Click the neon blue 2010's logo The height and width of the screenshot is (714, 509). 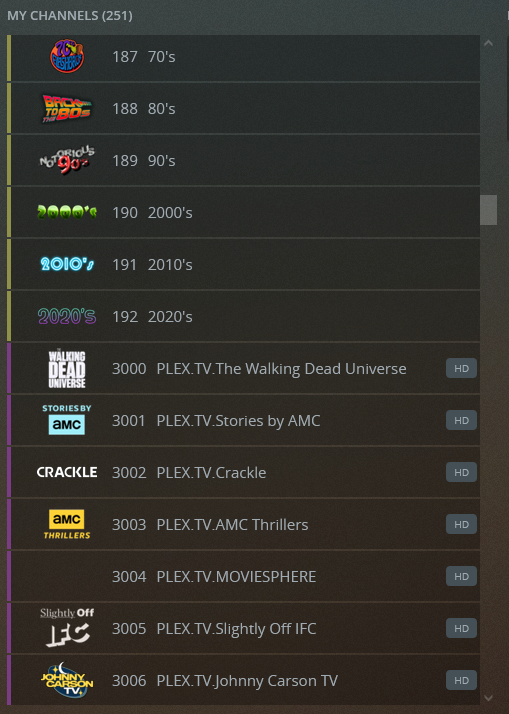[x=67, y=264]
